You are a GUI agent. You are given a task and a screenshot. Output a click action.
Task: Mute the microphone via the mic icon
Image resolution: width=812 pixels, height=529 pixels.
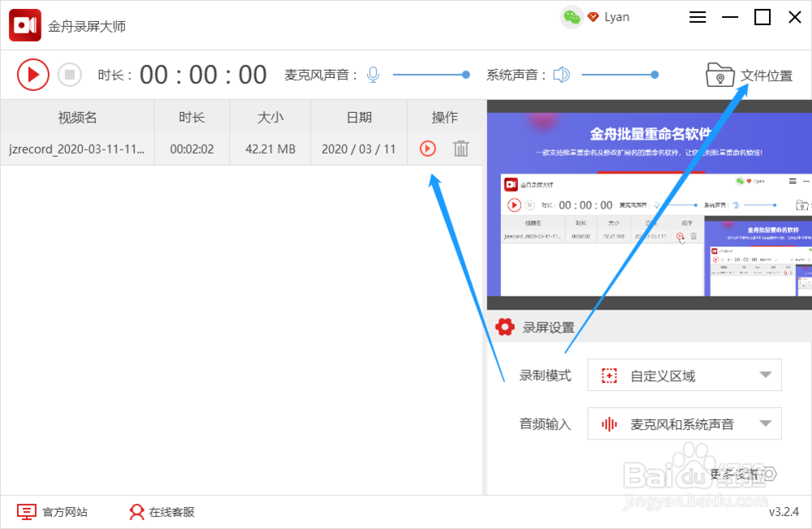pos(373,75)
